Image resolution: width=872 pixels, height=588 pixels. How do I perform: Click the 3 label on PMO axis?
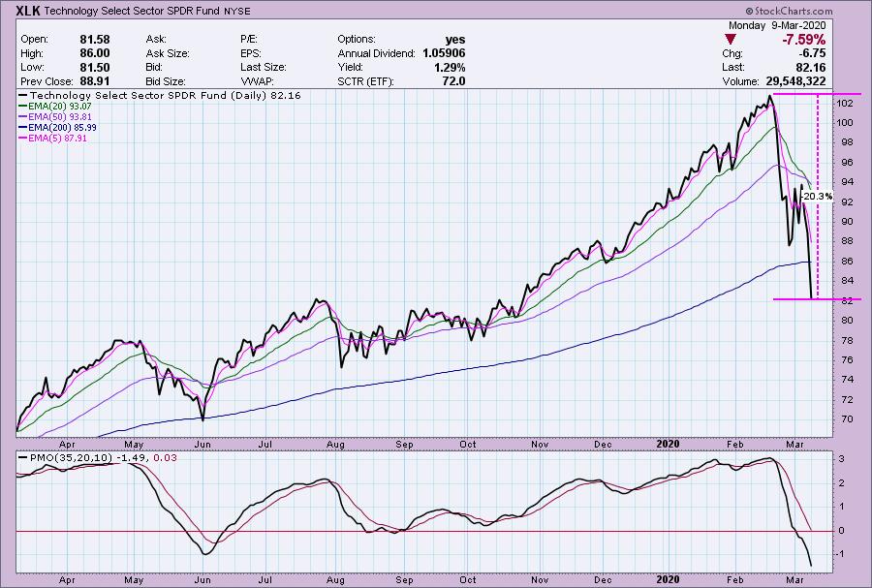pos(842,459)
